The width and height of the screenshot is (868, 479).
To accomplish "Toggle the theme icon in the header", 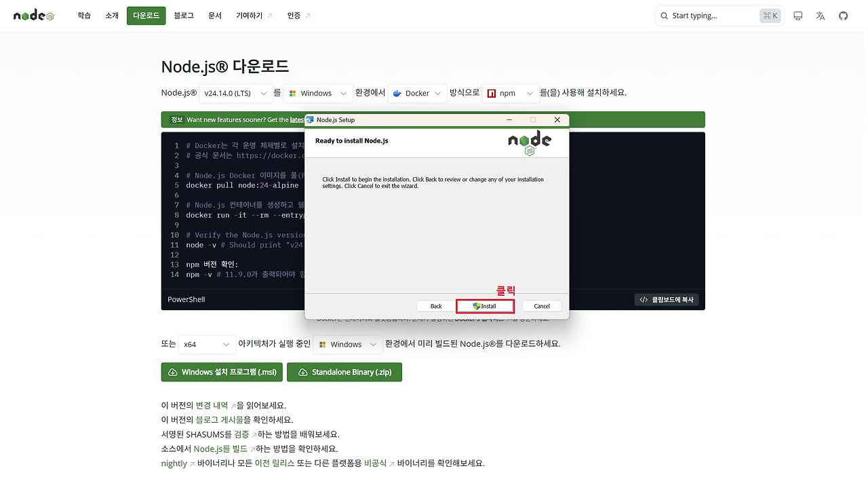I will [x=798, y=16].
